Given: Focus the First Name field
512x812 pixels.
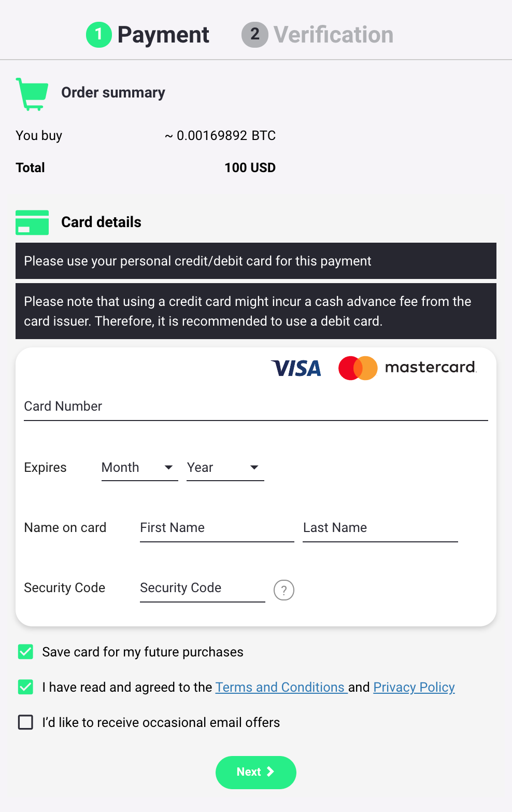Looking at the screenshot, I should point(217,528).
